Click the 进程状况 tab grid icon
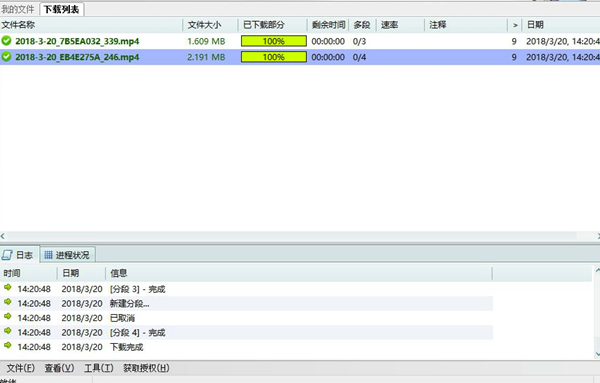Viewport: 600px width, 383px height. 48,255
